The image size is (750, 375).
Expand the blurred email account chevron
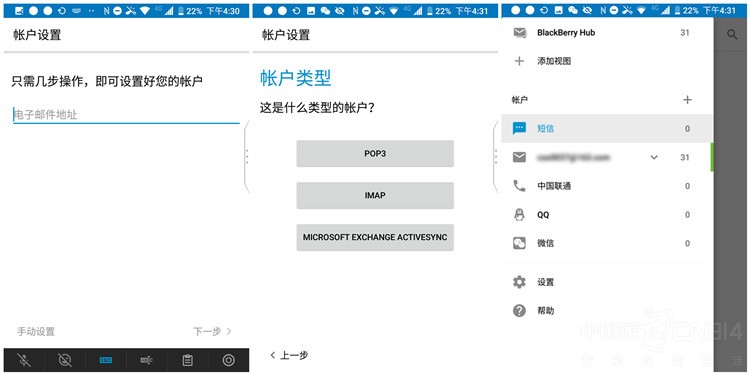tap(654, 157)
